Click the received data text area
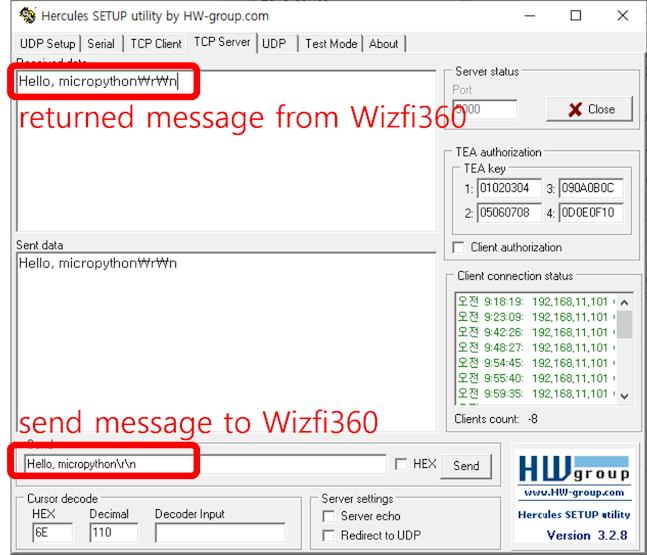 click(x=226, y=151)
